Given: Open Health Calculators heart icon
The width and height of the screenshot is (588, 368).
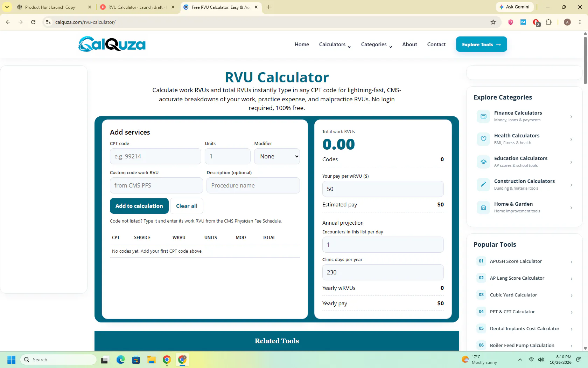Looking at the screenshot, I should (483, 139).
